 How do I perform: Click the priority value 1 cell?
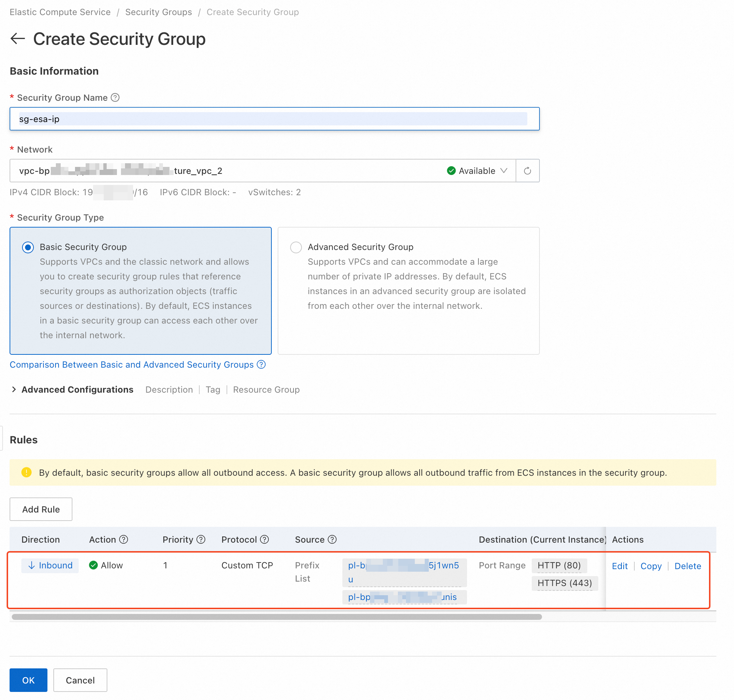click(165, 565)
